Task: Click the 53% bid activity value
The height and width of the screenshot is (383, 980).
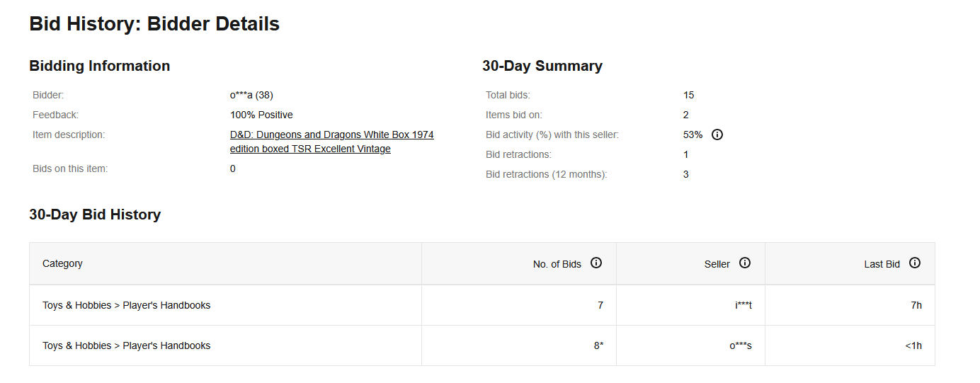Action: point(693,135)
